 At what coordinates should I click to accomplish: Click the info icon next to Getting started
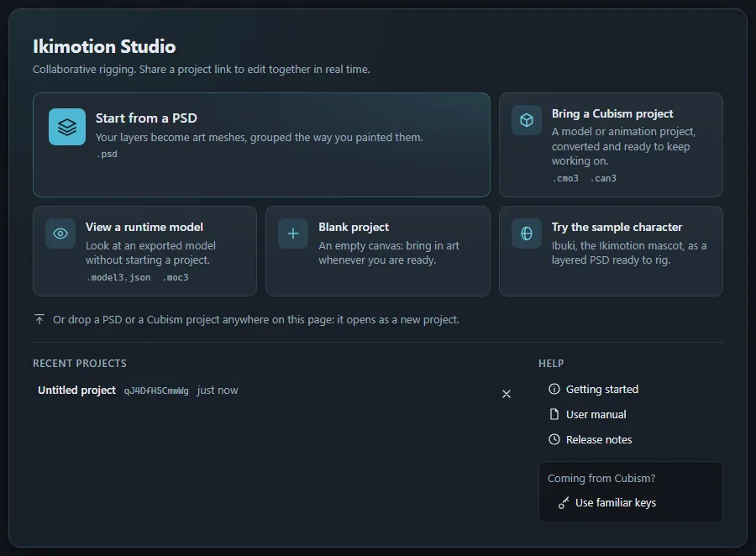click(554, 389)
